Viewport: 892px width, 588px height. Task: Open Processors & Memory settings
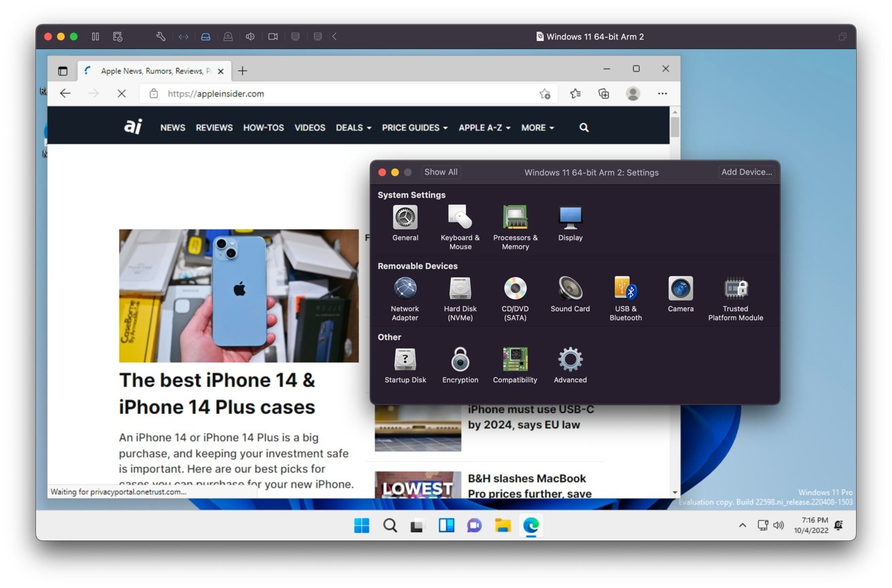pyautogui.click(x=515, y=218)
